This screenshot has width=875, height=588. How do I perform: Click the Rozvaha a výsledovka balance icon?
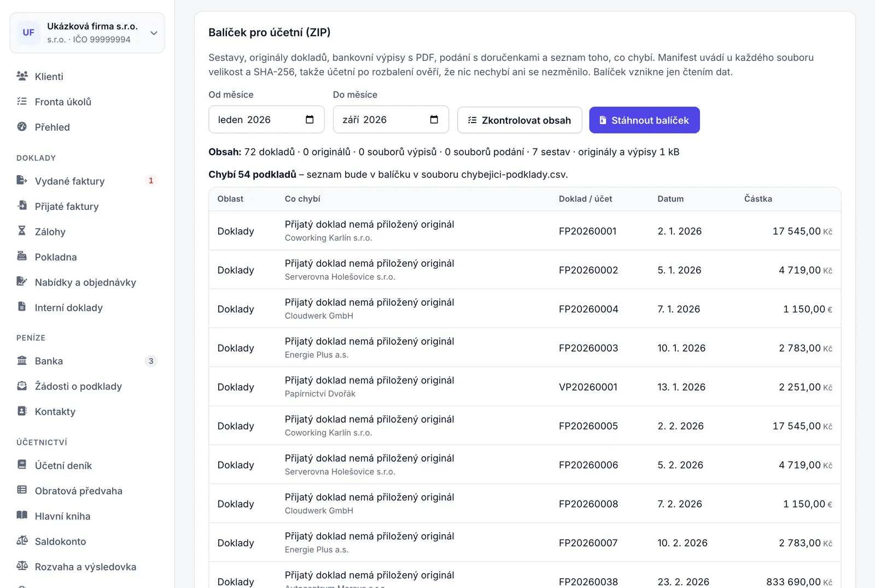point(22,566)
